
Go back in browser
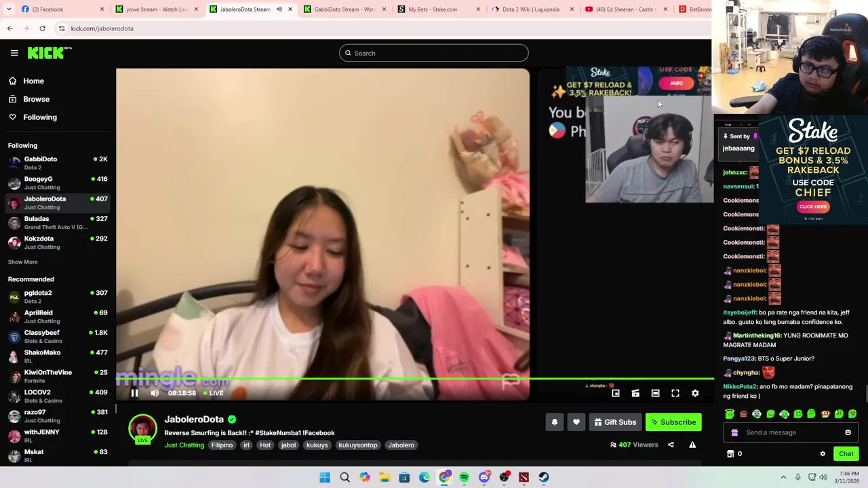9,28
